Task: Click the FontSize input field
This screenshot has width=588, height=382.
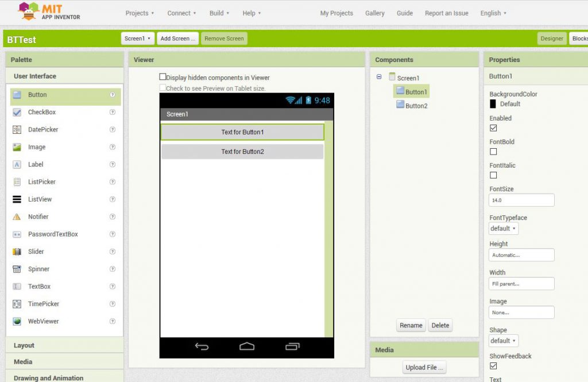Action: 521,200
